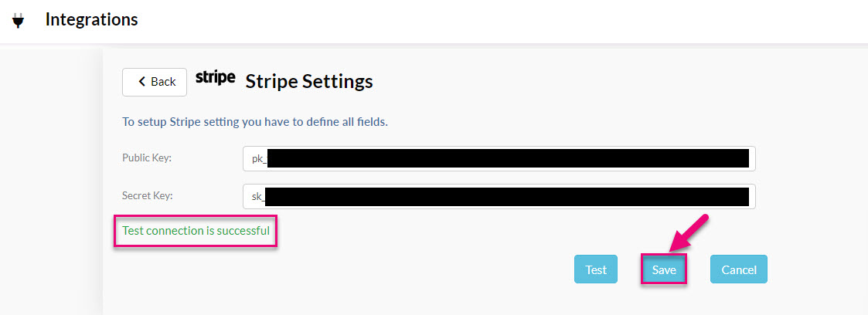The image size is (868, 315).
Task: Save the Stripe settings
Action: pyautogui.click(x=664, y=269)
